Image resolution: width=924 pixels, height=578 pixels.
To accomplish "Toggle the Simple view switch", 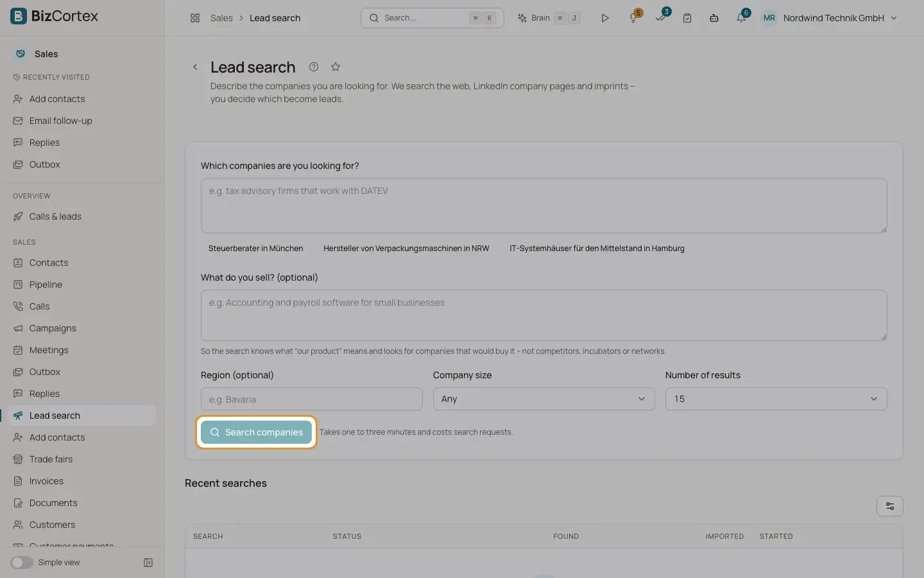I will [22, 563].
